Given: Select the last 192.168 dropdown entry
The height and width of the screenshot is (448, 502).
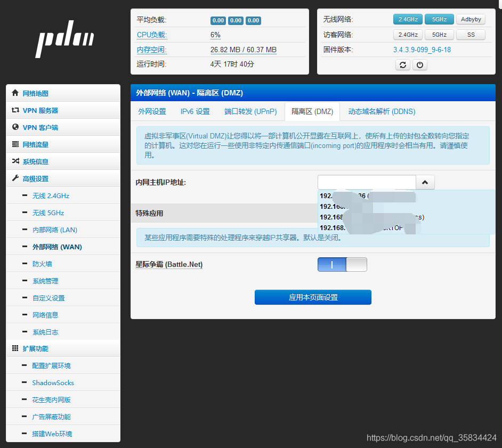Looking at the screenshot, I should [x=407, y=228].
